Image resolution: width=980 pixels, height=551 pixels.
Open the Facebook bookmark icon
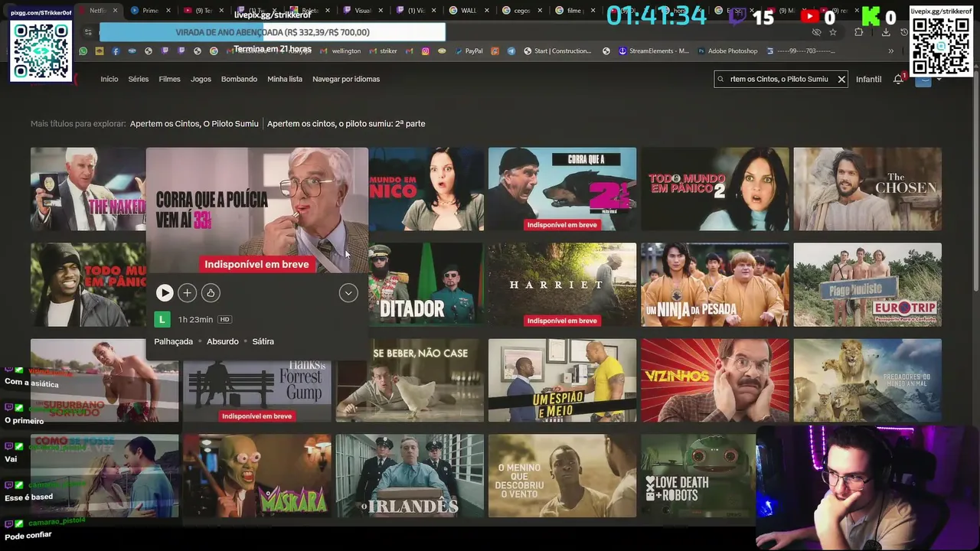116,51
